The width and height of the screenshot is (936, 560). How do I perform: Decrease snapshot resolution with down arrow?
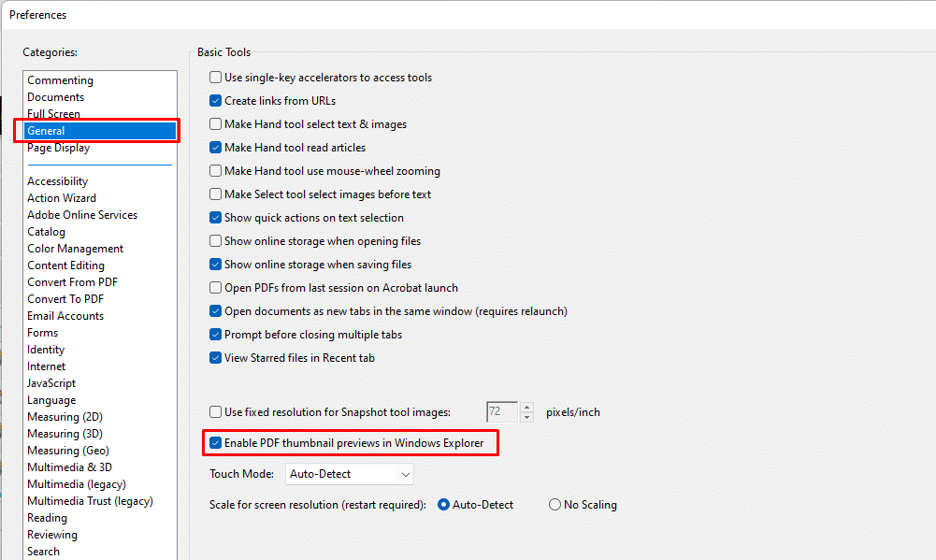[527, 417]
